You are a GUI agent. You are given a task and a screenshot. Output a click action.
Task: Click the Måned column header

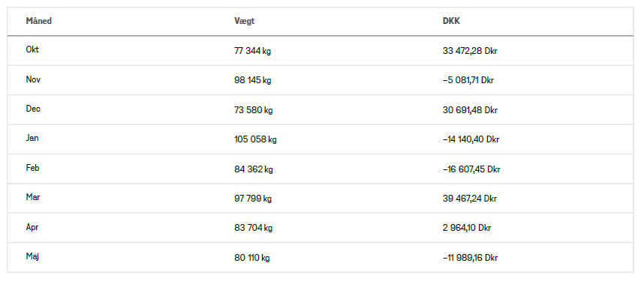point(39,21)
